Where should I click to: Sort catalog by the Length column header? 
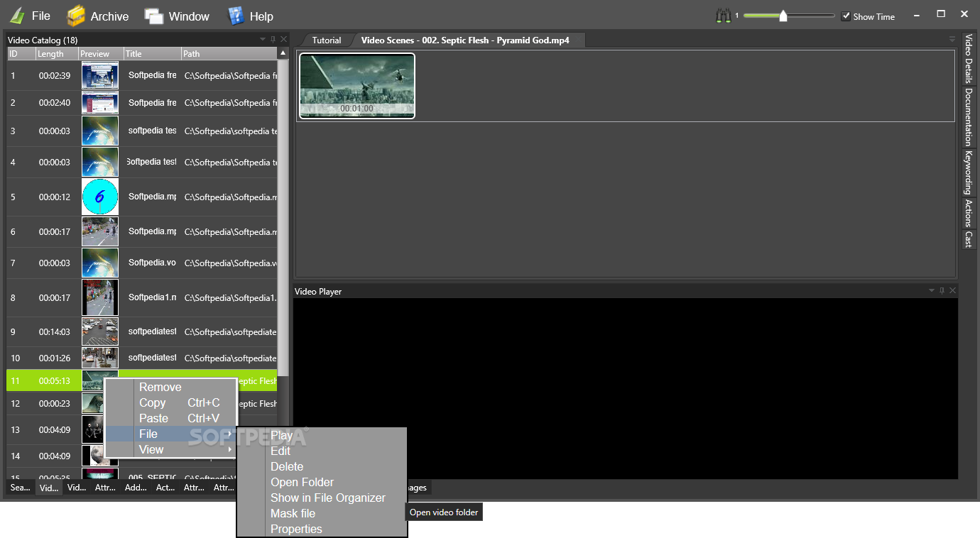click(57, 53)
